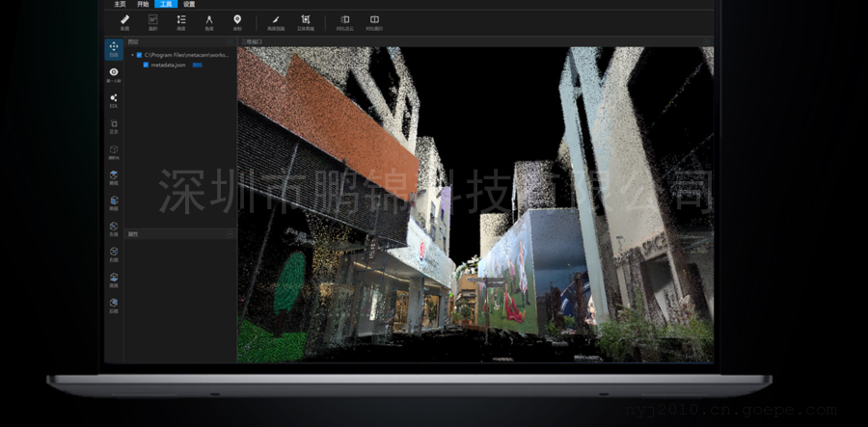The image size is (868, 427).
Task: Select the metadata.json layer entry
Action: coord(169,65)
